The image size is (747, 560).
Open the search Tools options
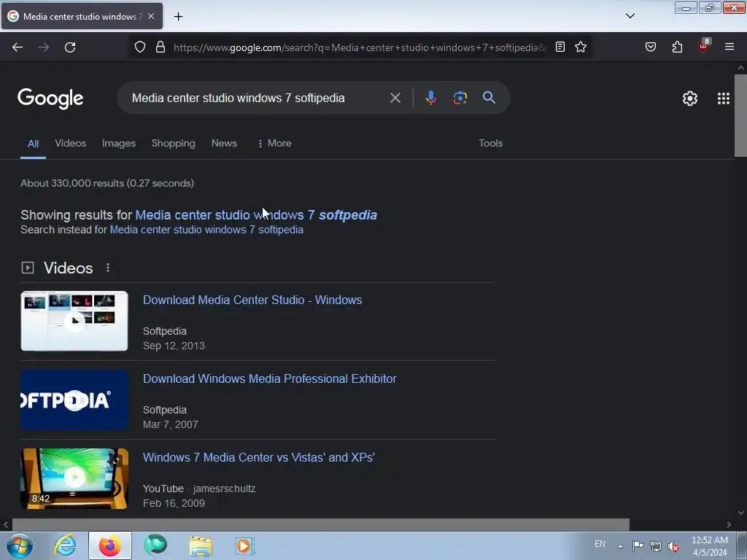pos(490,144)
